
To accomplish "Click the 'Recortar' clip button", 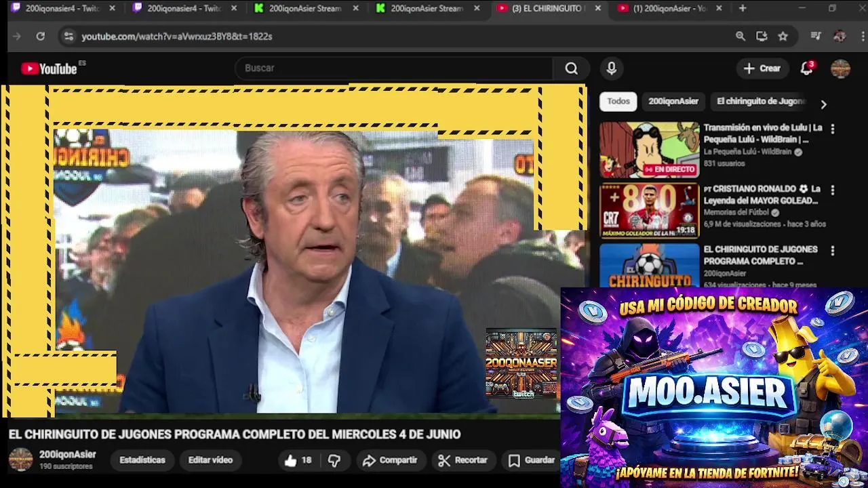I will (x=463, y=460).
